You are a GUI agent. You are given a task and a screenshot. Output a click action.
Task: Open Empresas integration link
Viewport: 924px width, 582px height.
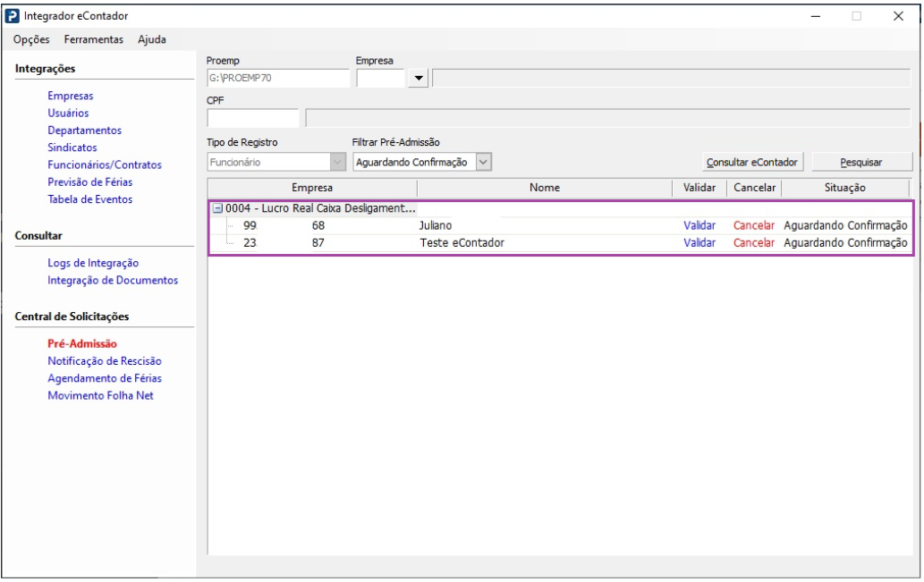70,96
